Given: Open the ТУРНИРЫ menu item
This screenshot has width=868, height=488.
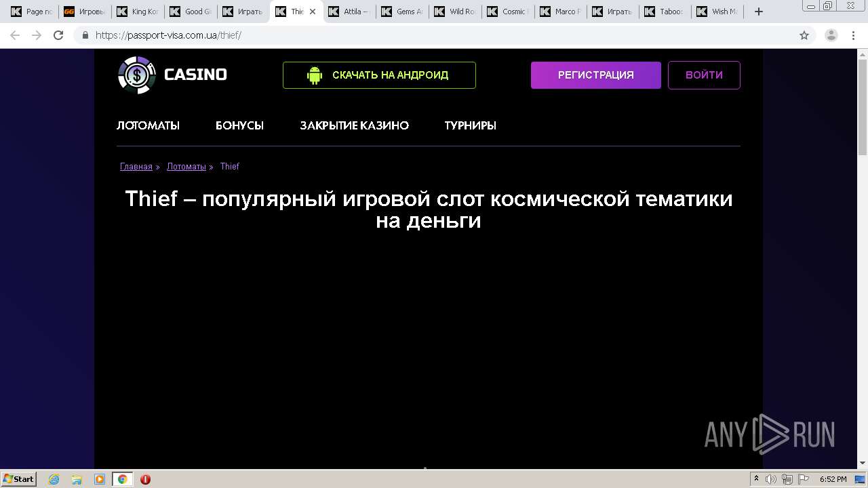Looking at the screenshot, I should click(x=471, y=125).
